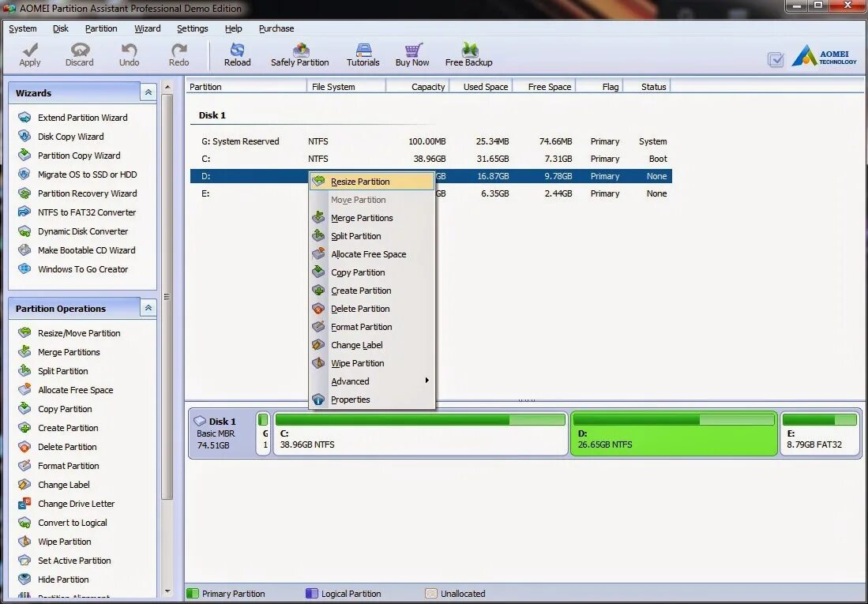Sort by the Capacity column header
868x604 pixels.
(x=417, y=87)
